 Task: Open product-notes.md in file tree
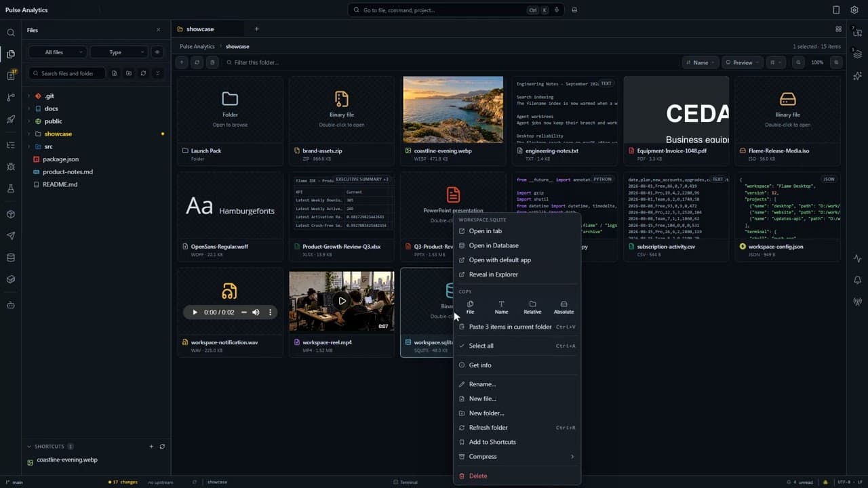[x=68, y=171]
